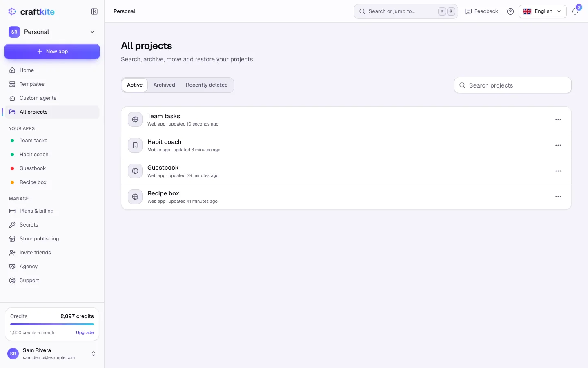Image resolution: width=588 pixels, height=368 pixels.
Task: Open the Recipe box project title
Action: pos(163,193)
